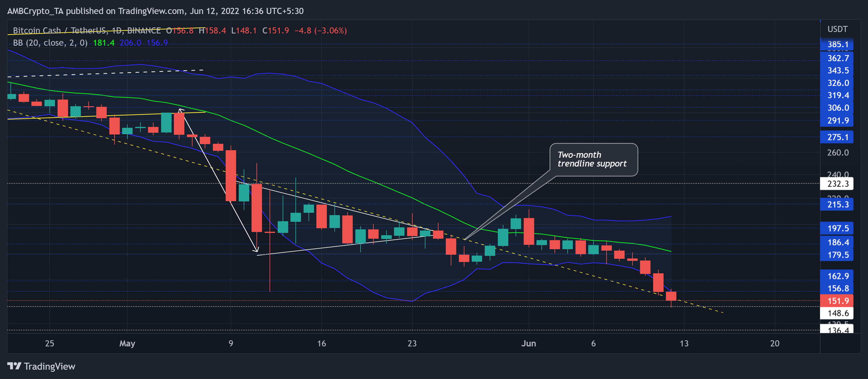Select the 148.6 white price label
The image size is (868, 379).
pyautogui.click(x=837, y=313)
